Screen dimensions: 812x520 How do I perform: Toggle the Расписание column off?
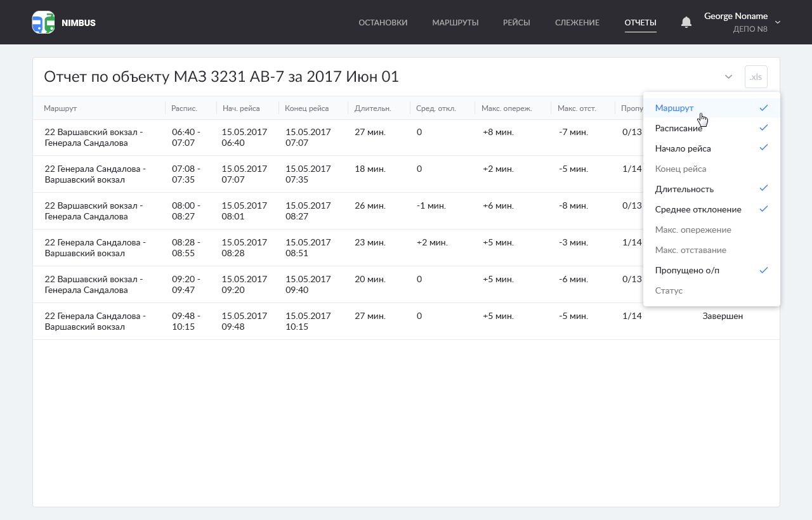point(711,128)
